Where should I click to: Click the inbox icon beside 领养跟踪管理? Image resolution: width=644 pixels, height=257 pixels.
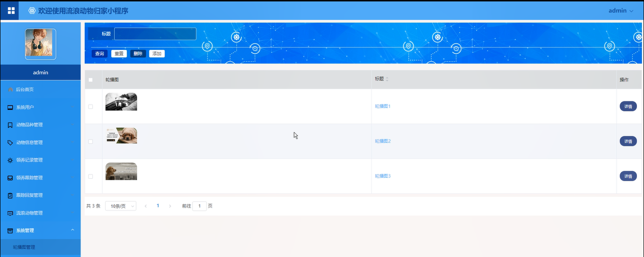(10, 178)
